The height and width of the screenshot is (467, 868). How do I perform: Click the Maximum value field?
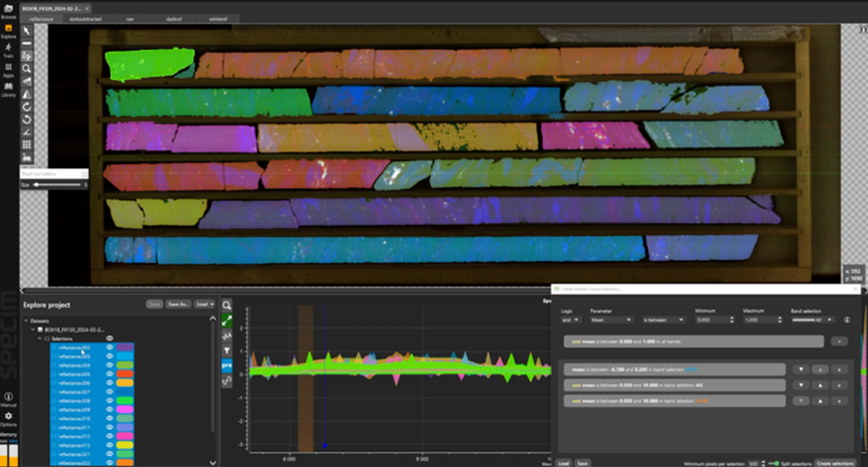coord(762,320)
